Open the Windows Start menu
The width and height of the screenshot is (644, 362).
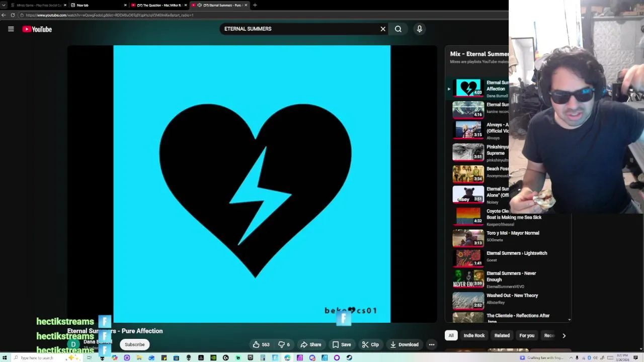click(x=5, y=358)
